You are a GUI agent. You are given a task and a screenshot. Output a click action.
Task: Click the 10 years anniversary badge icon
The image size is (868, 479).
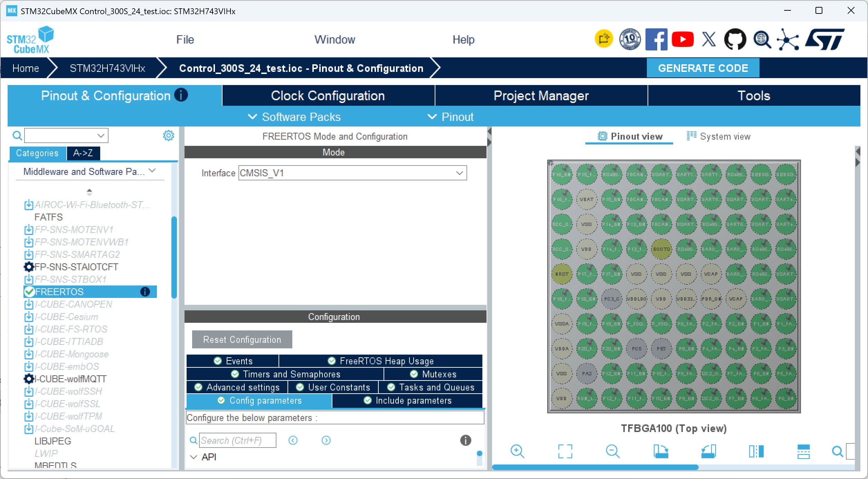(x=630, y=39)
